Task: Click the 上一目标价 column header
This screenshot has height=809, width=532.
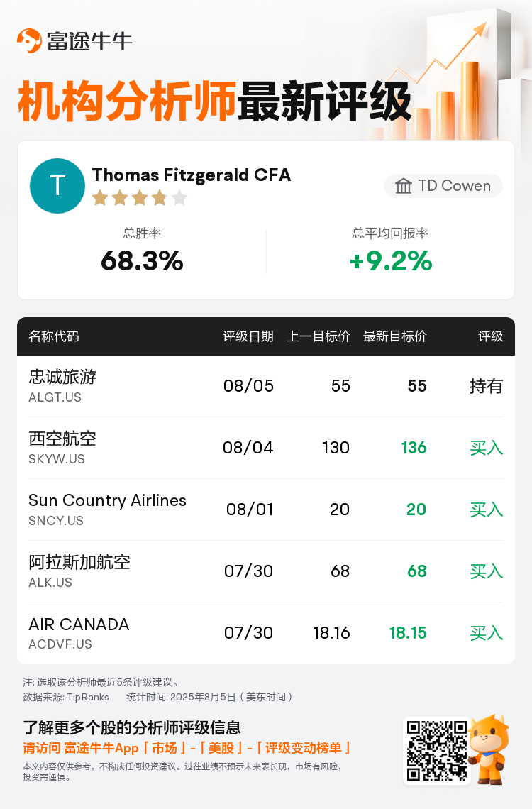Action: coord(318,336)
